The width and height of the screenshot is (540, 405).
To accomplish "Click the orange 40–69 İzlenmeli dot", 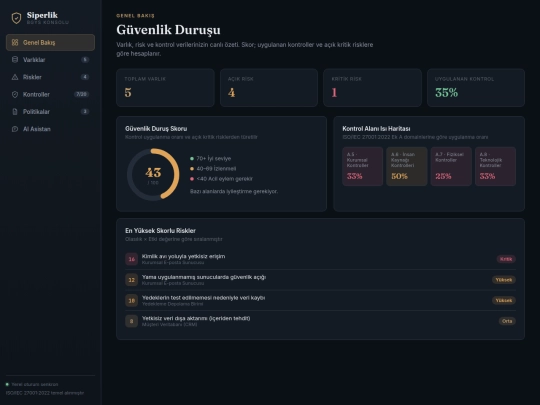I will (192, 169).
